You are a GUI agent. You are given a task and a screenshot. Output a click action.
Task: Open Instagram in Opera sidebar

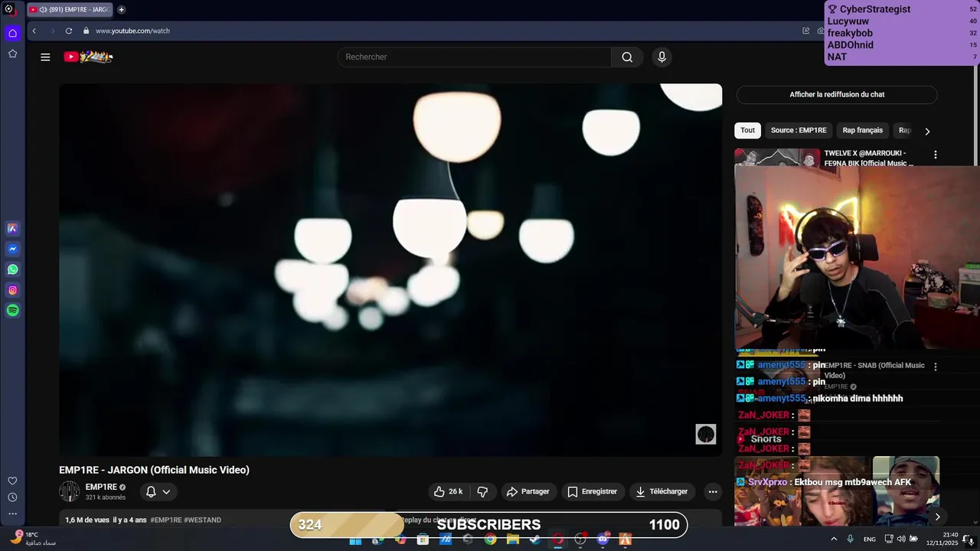pos(12,290)
